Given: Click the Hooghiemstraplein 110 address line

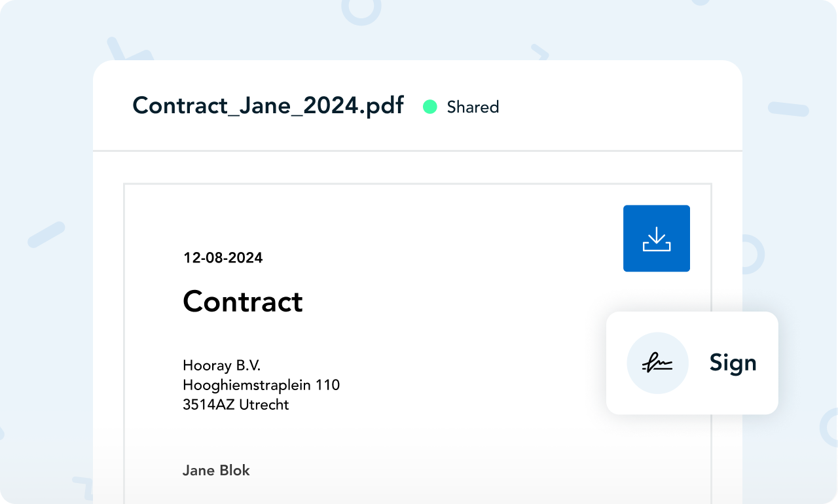Looking at the screenshot, I should click(x=261, y=385).
